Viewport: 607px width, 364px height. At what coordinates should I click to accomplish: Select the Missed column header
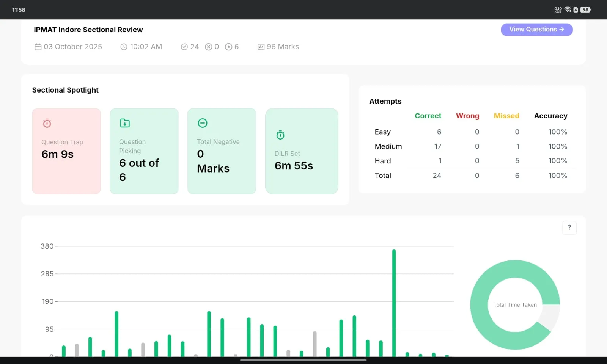coord(506,116)
